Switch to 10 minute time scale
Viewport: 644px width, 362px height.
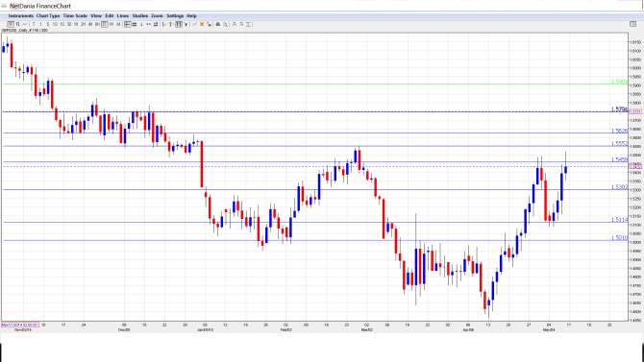[x=55, y=25]
